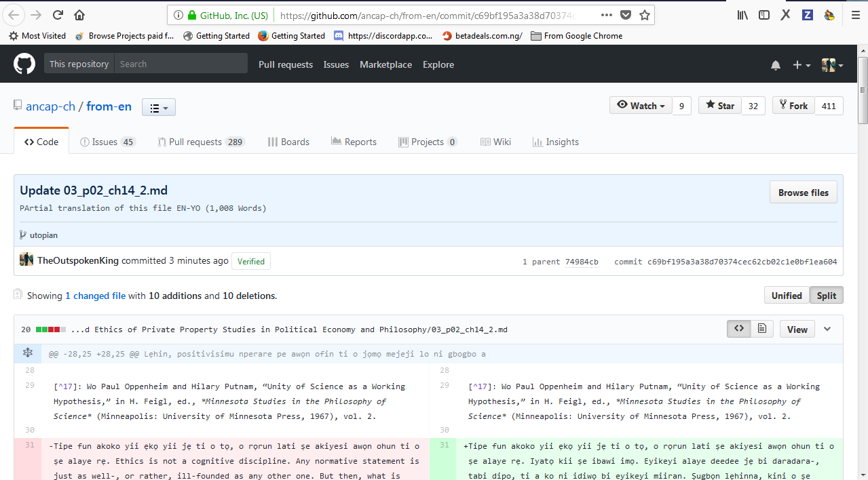
Task: Open Issues in GitHub header
Action: pos(336,64)
